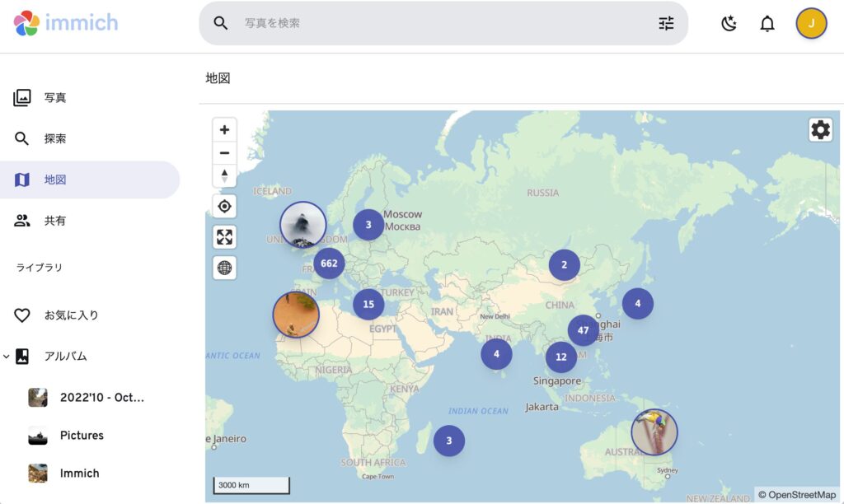Click find my location button
This screenshot has width=844, height=504.
click(x=224, y=206)
